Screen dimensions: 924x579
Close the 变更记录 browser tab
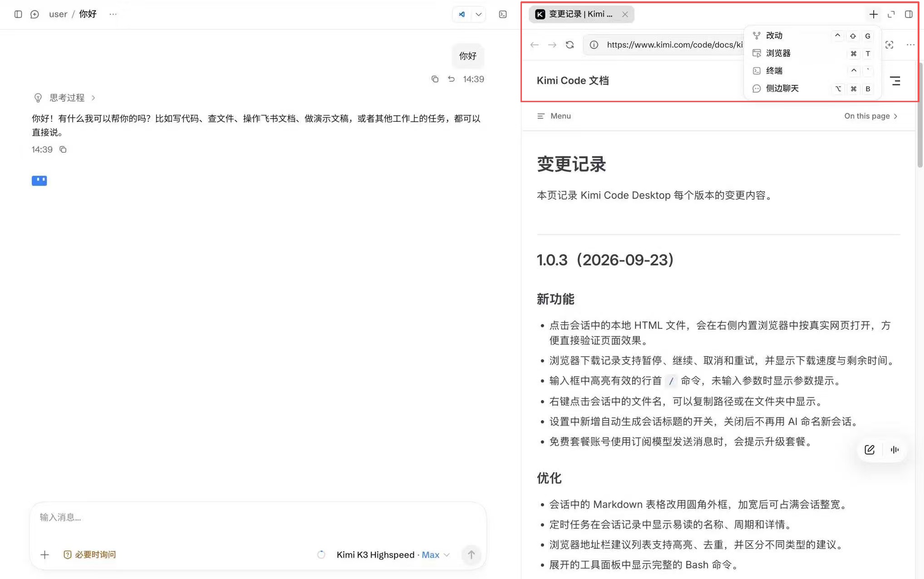tap(625, 14)
